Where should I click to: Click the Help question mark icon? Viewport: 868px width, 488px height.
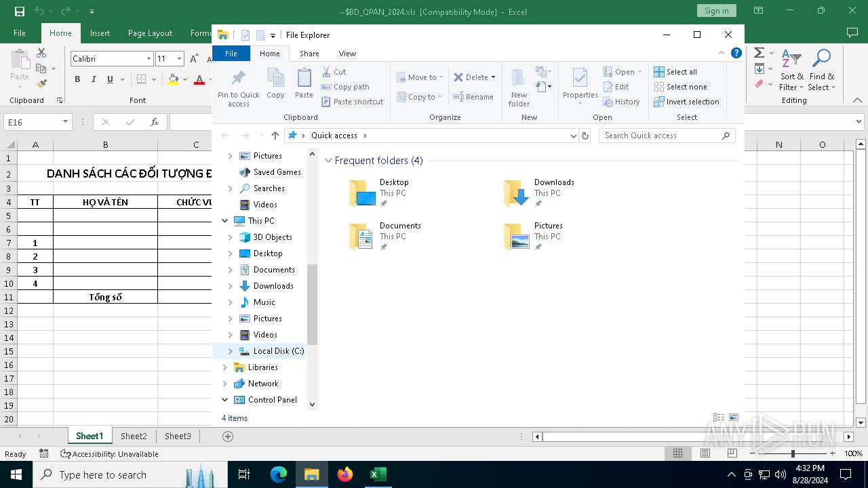tap(736, 53)
